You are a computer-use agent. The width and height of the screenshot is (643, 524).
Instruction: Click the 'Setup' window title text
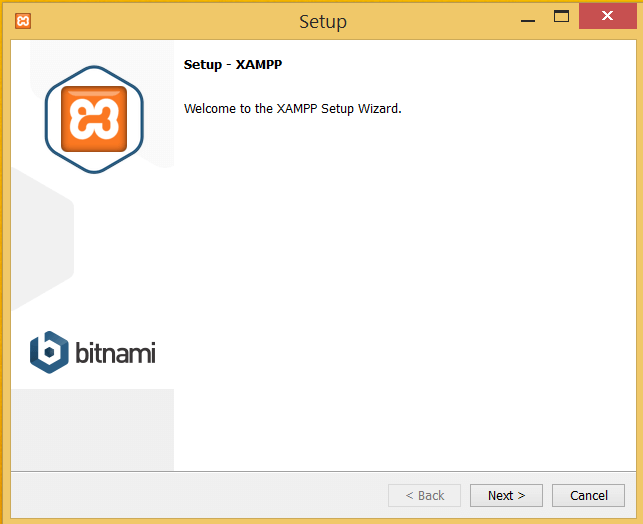323,22
